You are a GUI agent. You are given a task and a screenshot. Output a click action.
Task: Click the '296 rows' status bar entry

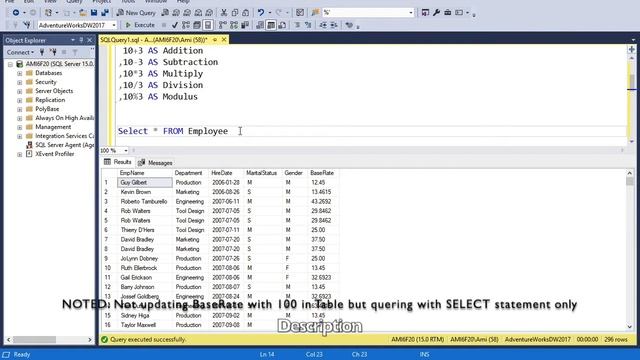(616, 340)
